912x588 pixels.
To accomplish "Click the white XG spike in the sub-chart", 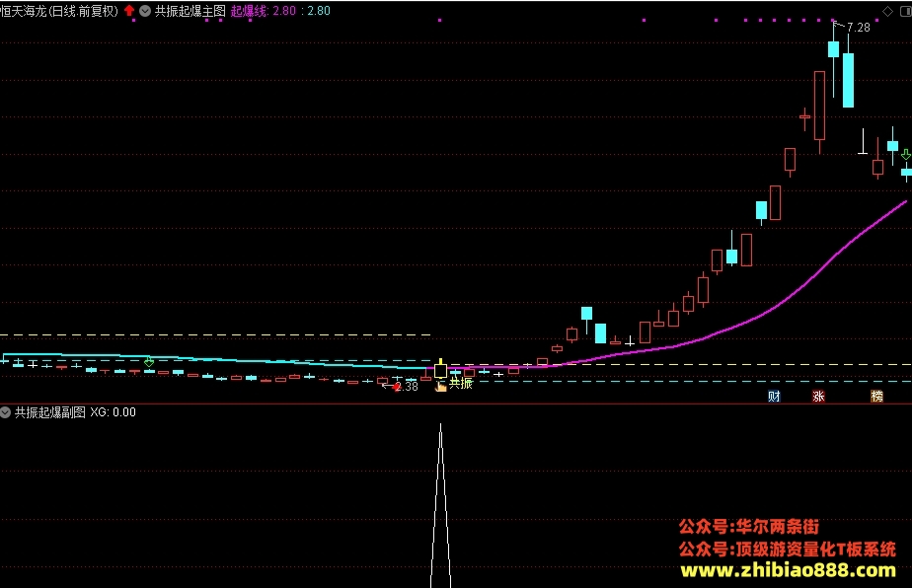I will tap(441, 506).
